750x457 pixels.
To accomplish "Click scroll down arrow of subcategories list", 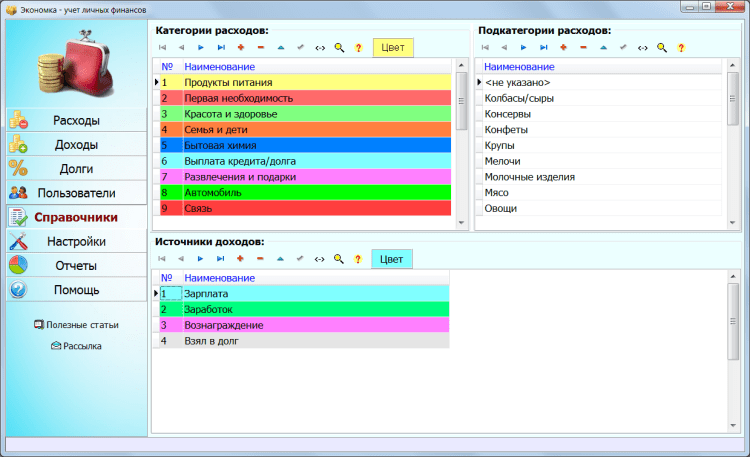I will click(x=732, y=223).
